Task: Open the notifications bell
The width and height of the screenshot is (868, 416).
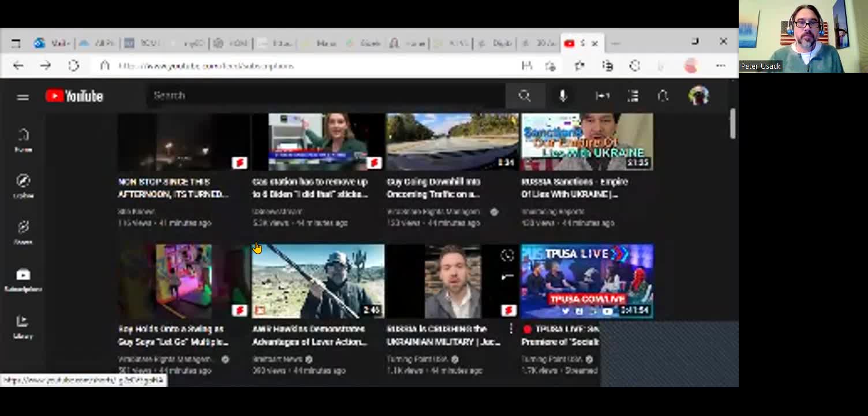Action: pos(663,96)
